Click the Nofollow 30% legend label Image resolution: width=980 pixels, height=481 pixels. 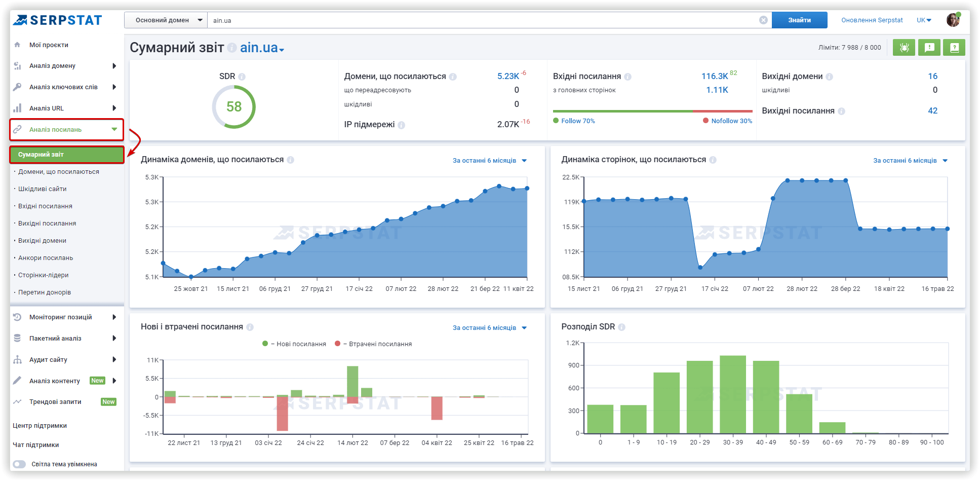[732, 121]
